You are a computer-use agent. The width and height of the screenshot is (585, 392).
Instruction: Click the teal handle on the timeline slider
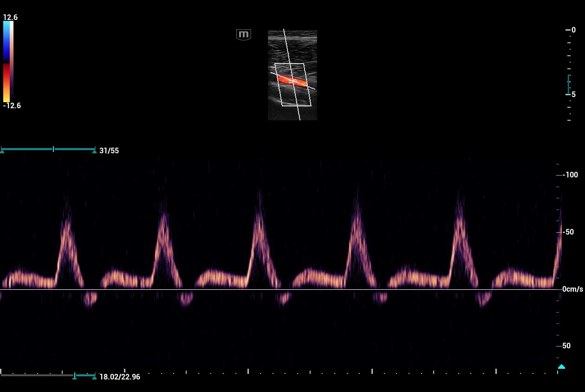[75, 376]
